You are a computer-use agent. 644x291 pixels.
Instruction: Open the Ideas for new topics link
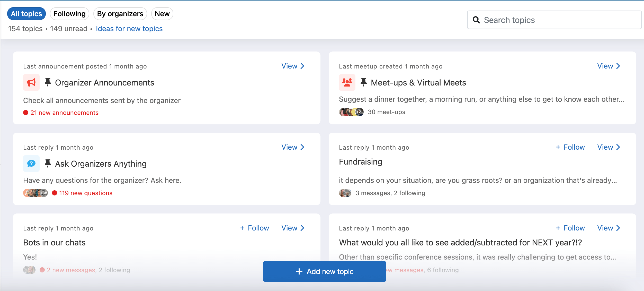[x=129, y=29]
